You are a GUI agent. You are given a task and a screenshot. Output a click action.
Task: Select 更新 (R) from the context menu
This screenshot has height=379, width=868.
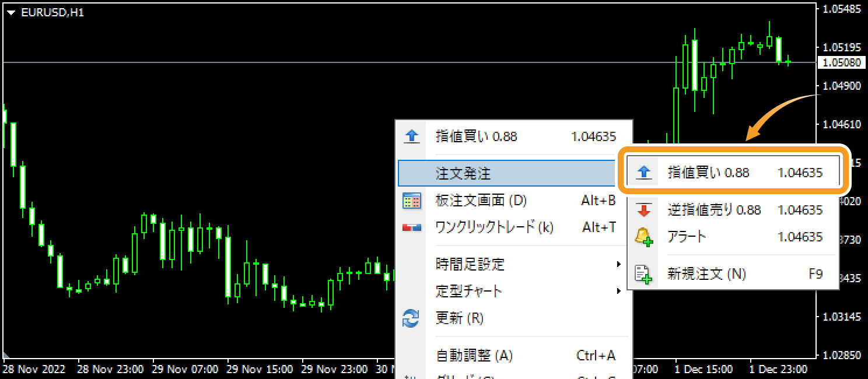(x=514, y=318)
